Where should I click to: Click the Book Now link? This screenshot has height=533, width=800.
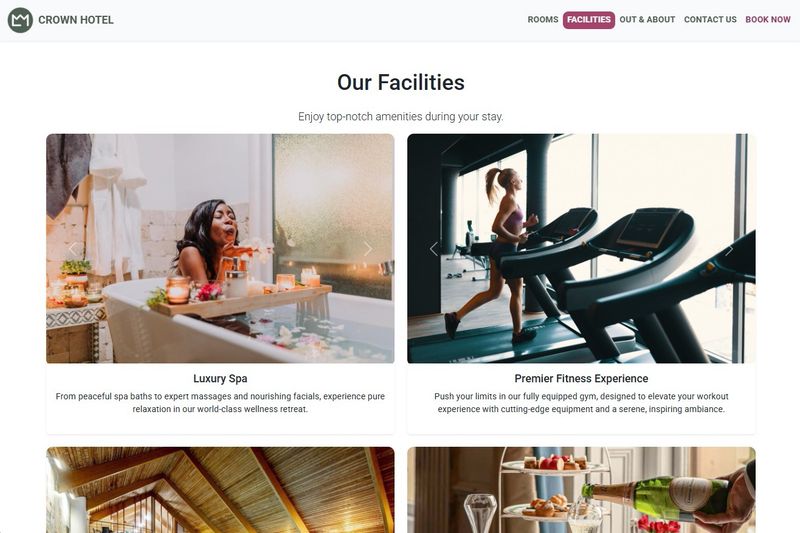768,20
